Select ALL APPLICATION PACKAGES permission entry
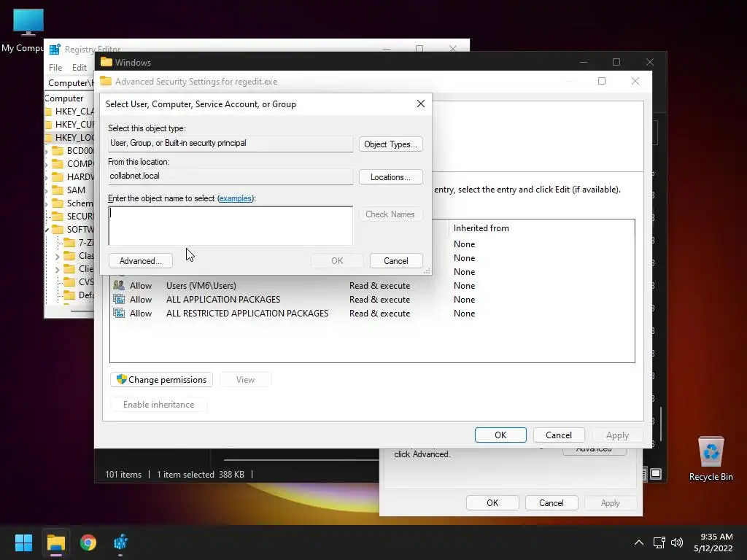Image resolution: width=747 pixels, height=560 pixels. 371,300
